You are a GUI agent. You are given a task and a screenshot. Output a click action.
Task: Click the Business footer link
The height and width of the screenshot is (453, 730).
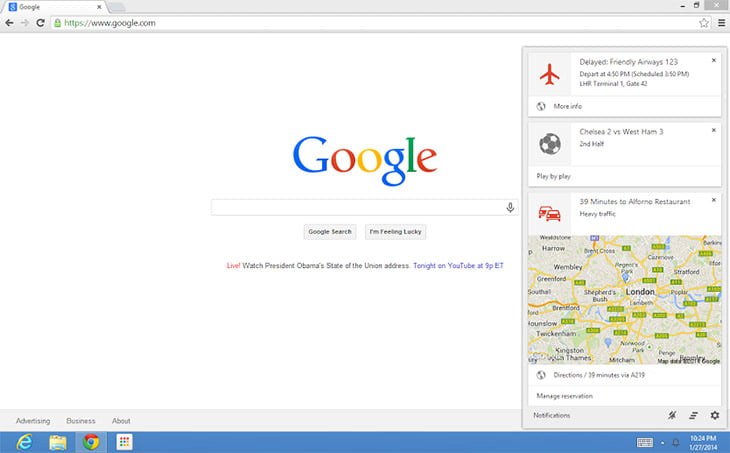tap(81, 421)
